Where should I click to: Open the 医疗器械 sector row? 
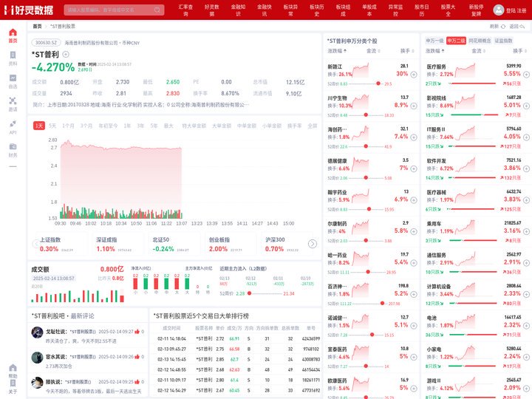(477, 200)
